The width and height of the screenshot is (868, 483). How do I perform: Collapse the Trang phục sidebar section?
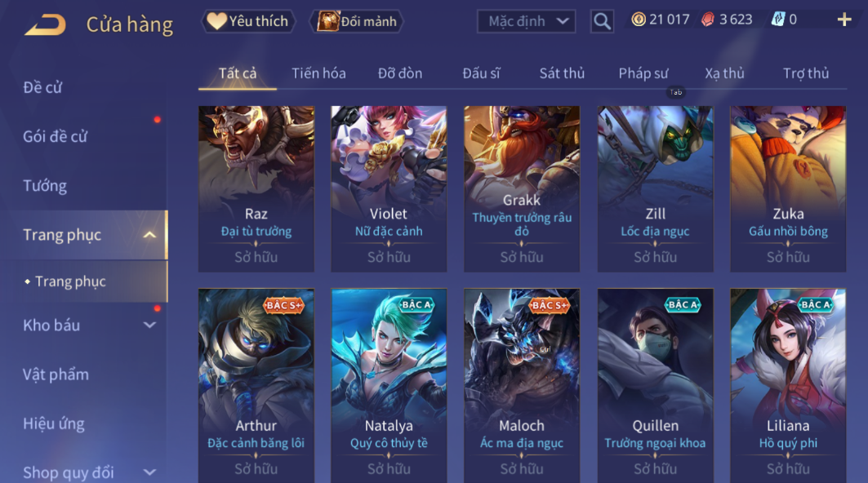149,235
